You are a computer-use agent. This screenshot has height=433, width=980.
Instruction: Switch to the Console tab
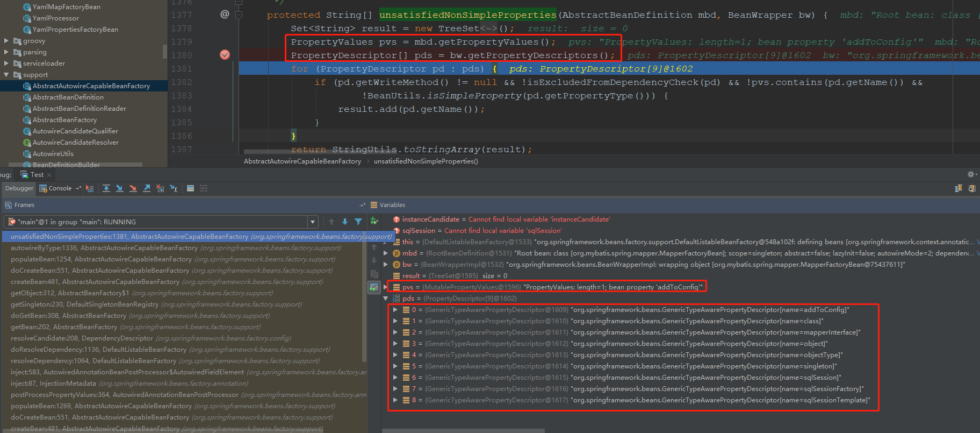click(59, 188)
